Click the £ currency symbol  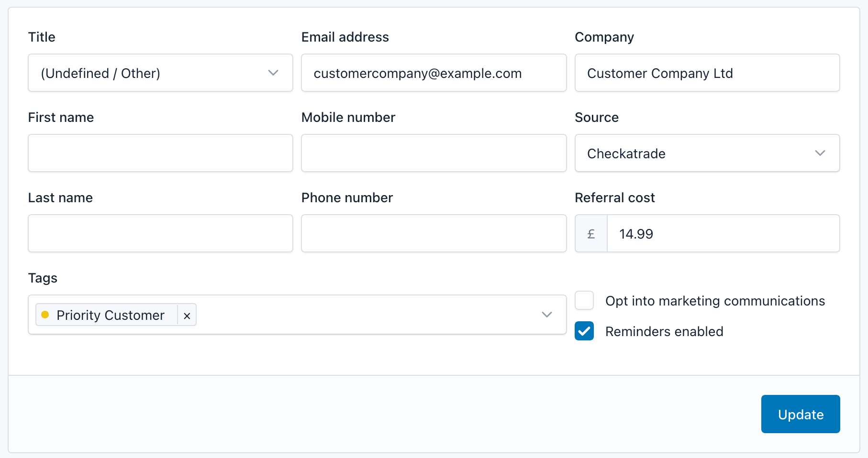click(x=590, y=233)
